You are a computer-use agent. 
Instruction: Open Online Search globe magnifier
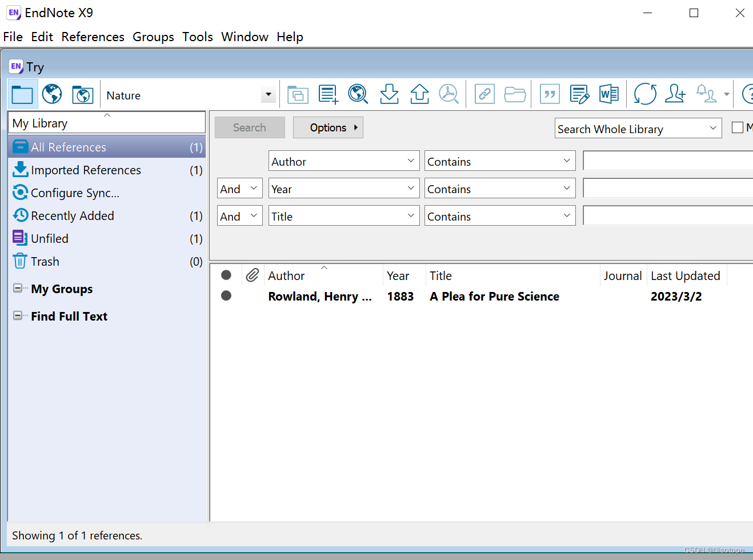(x=358, y=94)
